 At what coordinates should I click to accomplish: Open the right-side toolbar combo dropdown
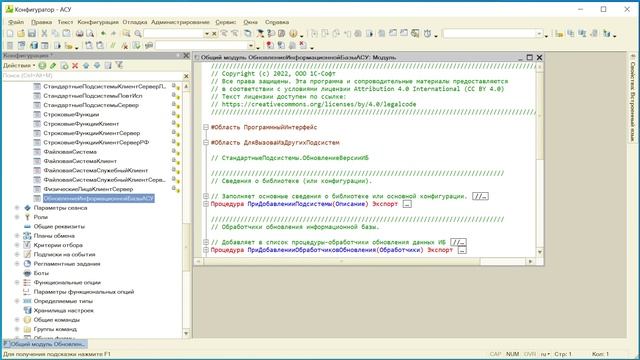click(x=539, y=33)
